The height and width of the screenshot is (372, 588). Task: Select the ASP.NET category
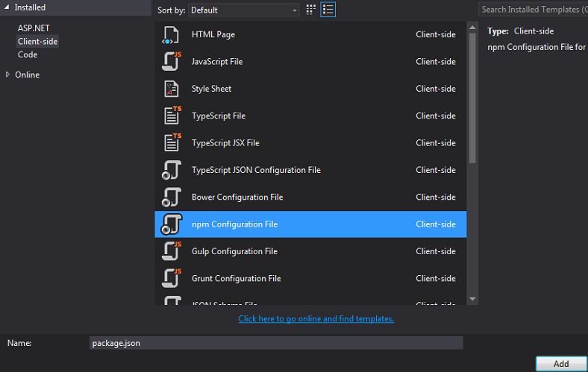tap(34, 28)
